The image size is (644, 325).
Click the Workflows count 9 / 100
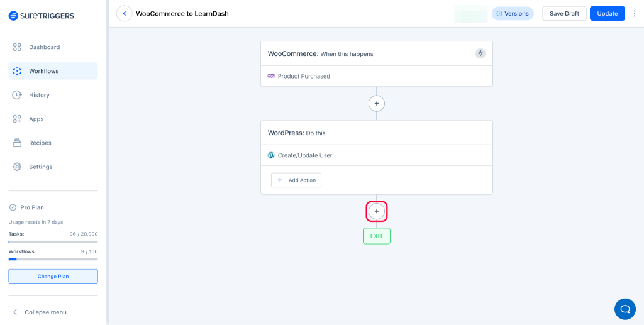point(89,251)
